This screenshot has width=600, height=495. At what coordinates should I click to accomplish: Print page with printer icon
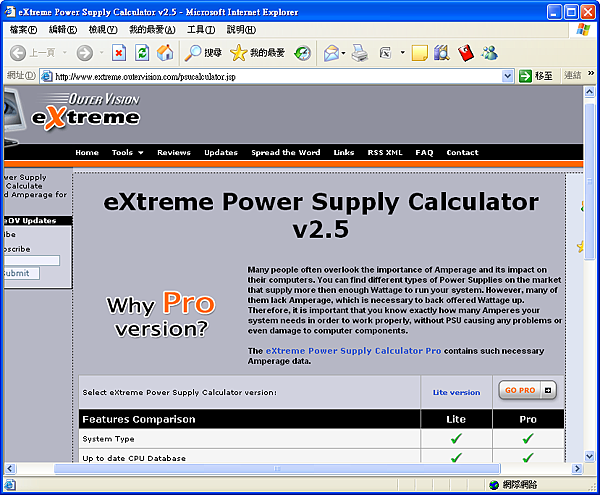[360, 53]
